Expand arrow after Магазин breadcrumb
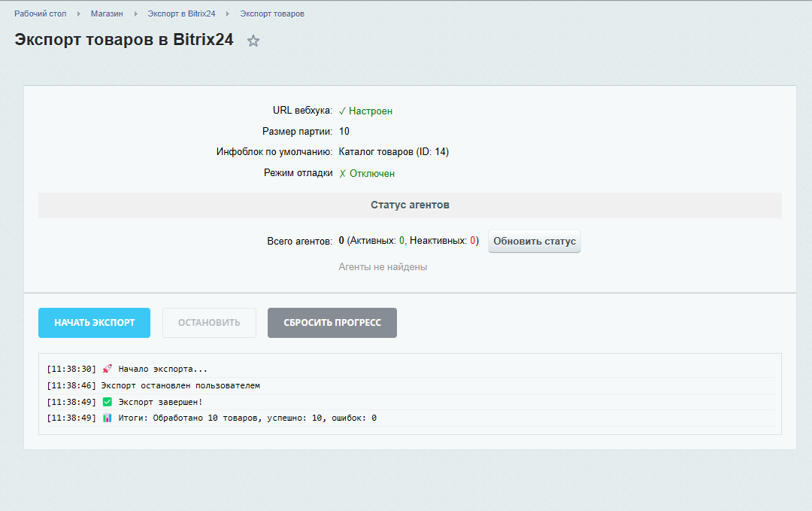812x511 pixels. 135,14
